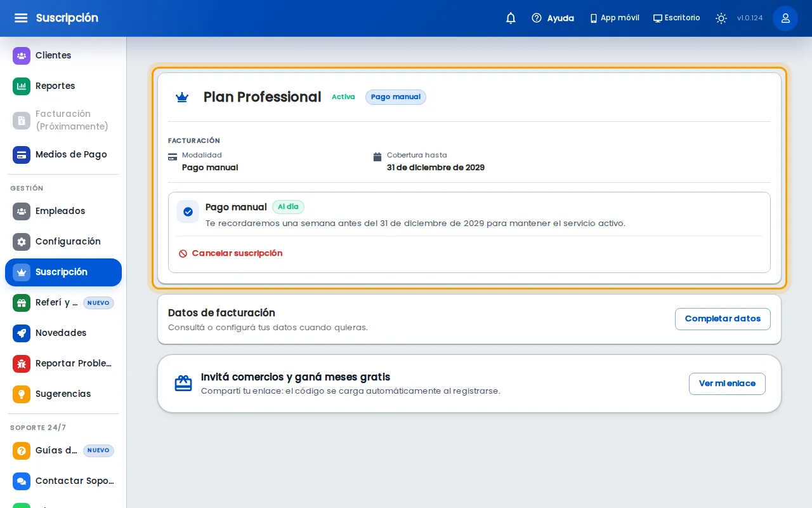Open the user profile avatar
The width and height of the screenshot is (812, 508).
(785, 18)
